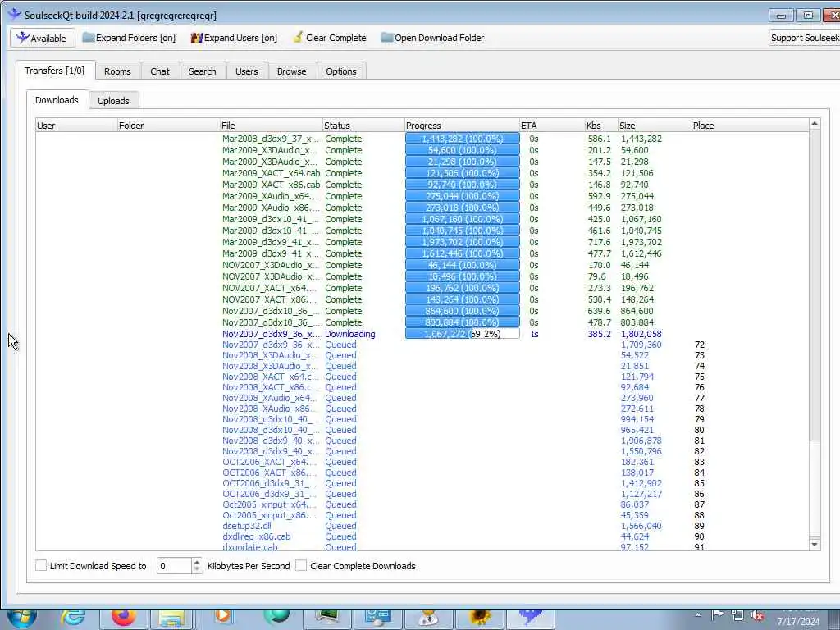Open the Rooms tab
Screen dimensions: 840x630
pos(117,71)
